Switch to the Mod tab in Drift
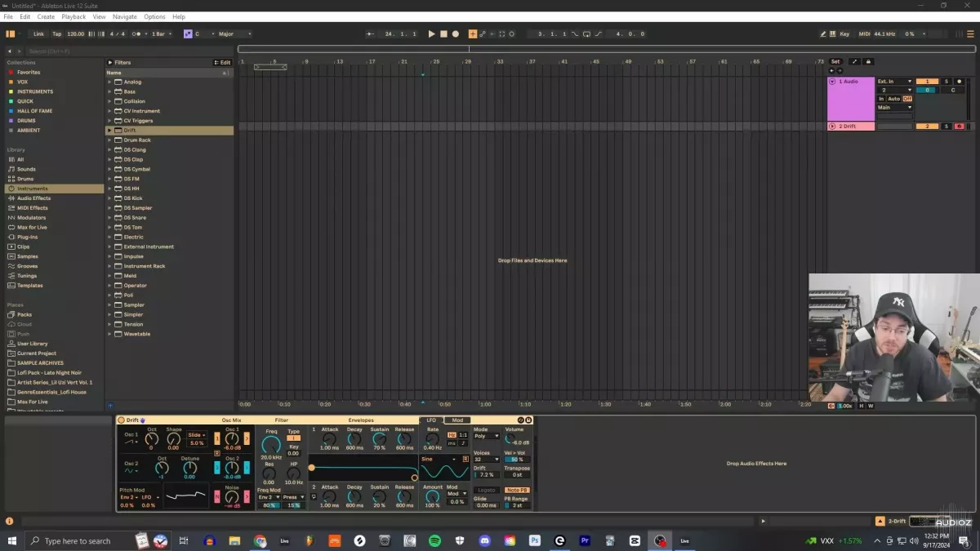The width and height of the screenshot is (980, 551). [457, 420]
